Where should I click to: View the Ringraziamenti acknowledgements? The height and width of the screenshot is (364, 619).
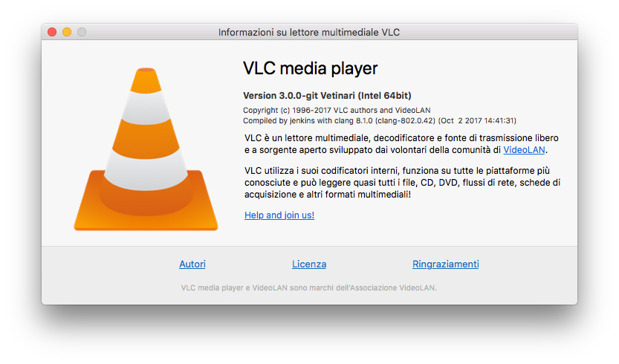445,264
